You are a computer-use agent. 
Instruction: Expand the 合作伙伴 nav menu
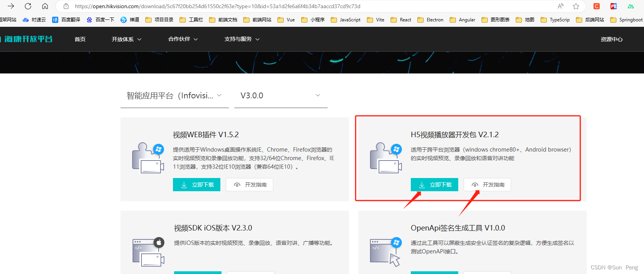coord(183,39)
